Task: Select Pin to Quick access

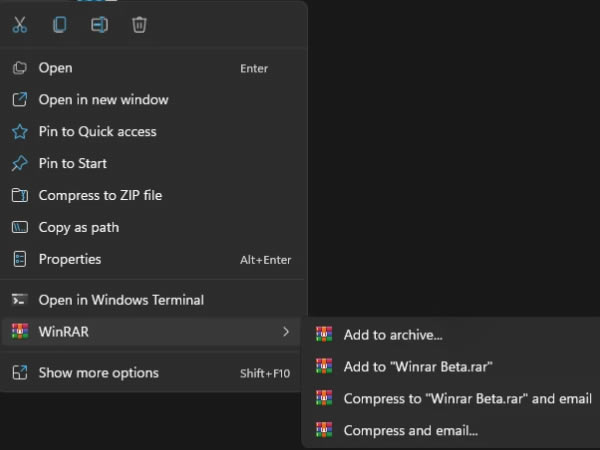Action: point(151,132)
